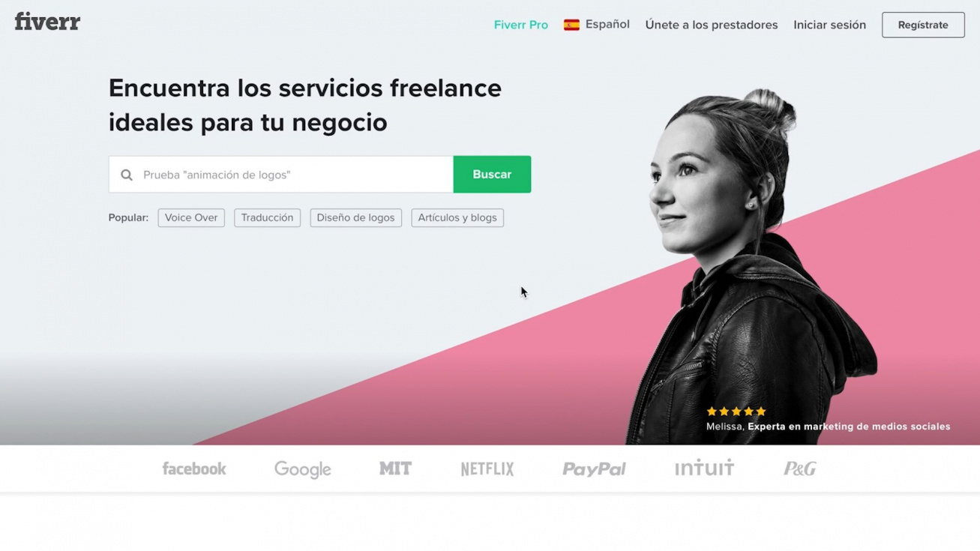Click the P&G logo
Screen dimensions: 980x551
tap(800, 469)
